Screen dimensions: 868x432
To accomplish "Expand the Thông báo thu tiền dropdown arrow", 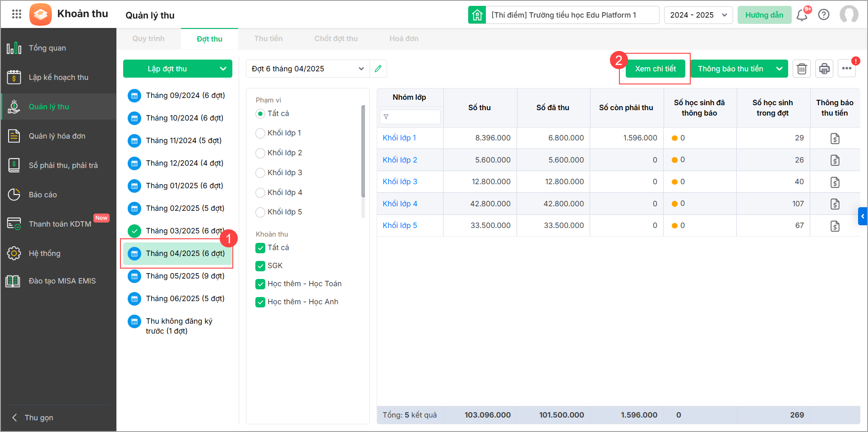I will 779,69.
